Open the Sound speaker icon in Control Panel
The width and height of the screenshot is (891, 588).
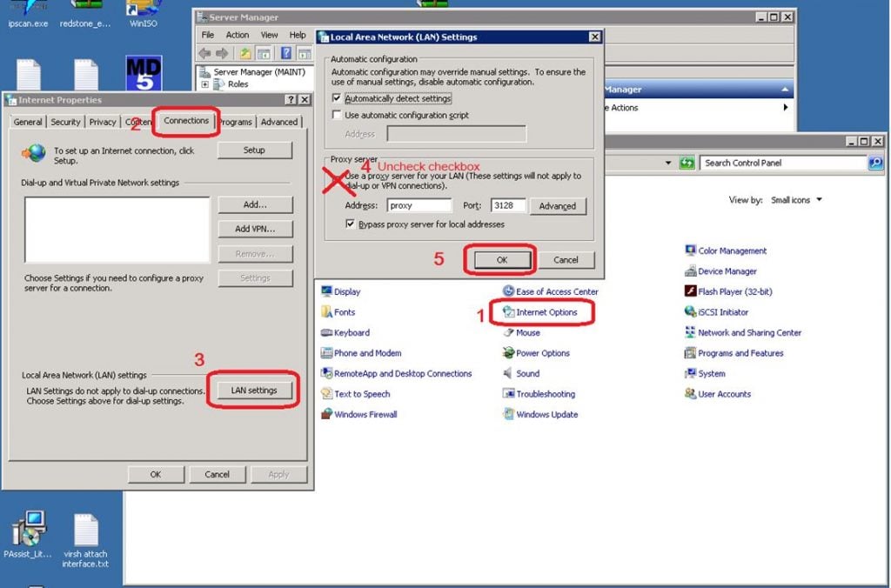click(508, 373)
